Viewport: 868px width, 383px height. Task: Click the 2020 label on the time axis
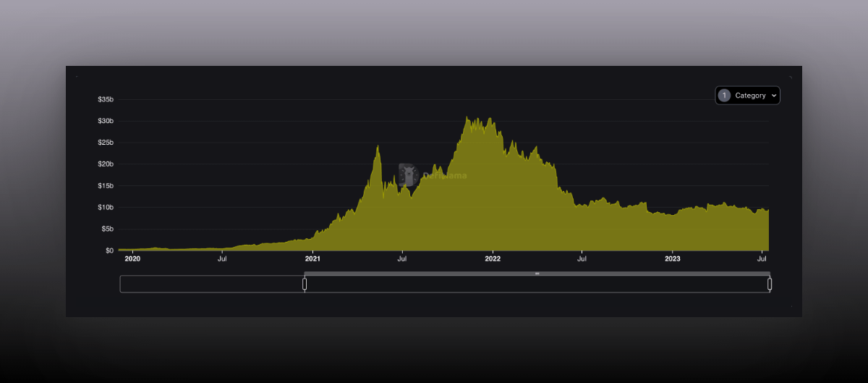tap(132, 258)
